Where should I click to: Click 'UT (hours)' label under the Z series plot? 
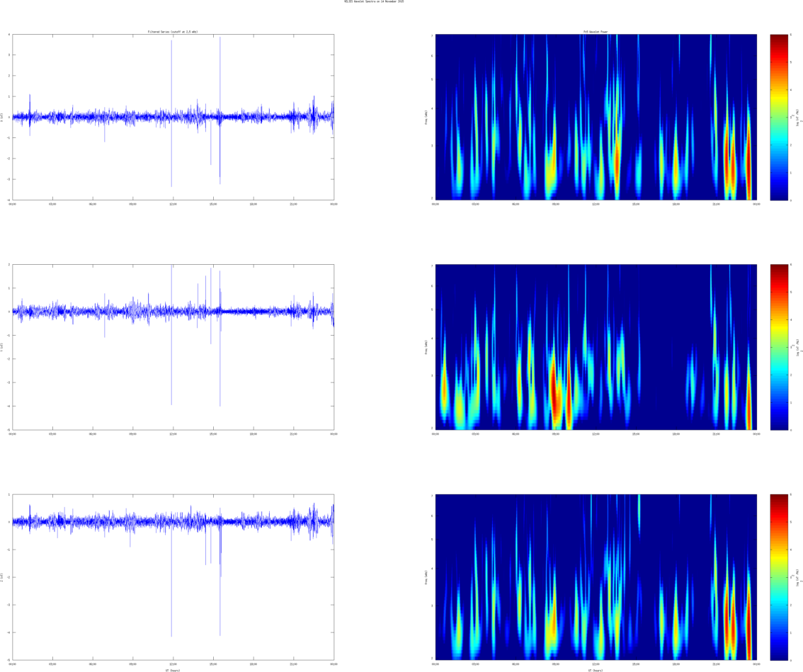click(x=173, y=670)
